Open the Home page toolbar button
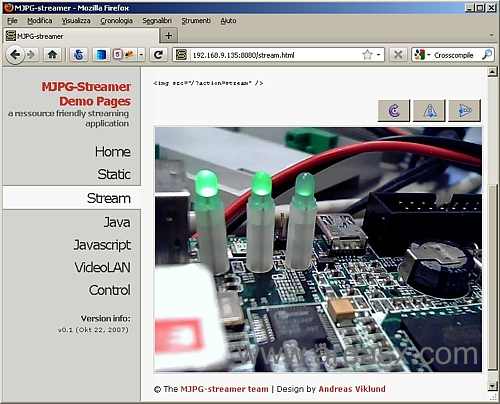 pyautogui.click(x=52, y=55)
